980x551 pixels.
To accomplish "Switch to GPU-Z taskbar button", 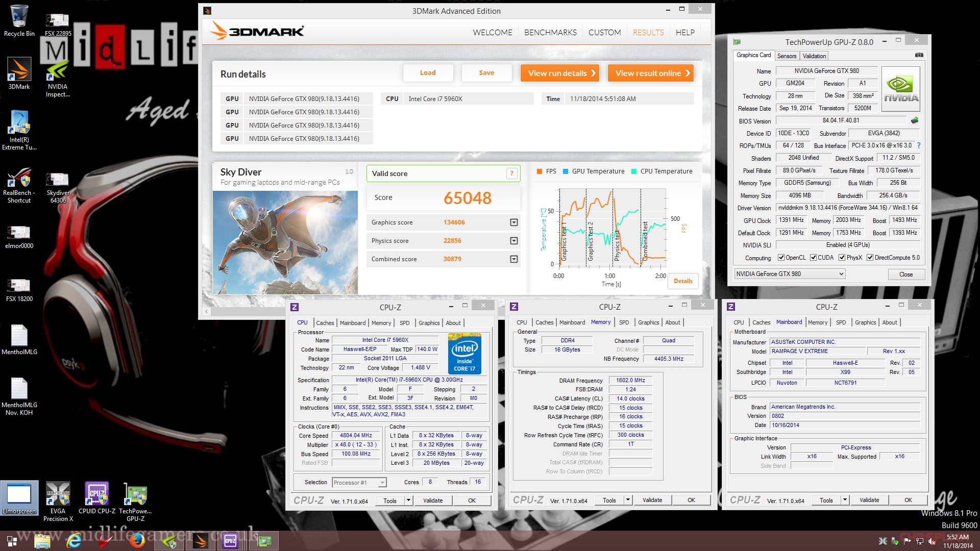I will [264, 541].
